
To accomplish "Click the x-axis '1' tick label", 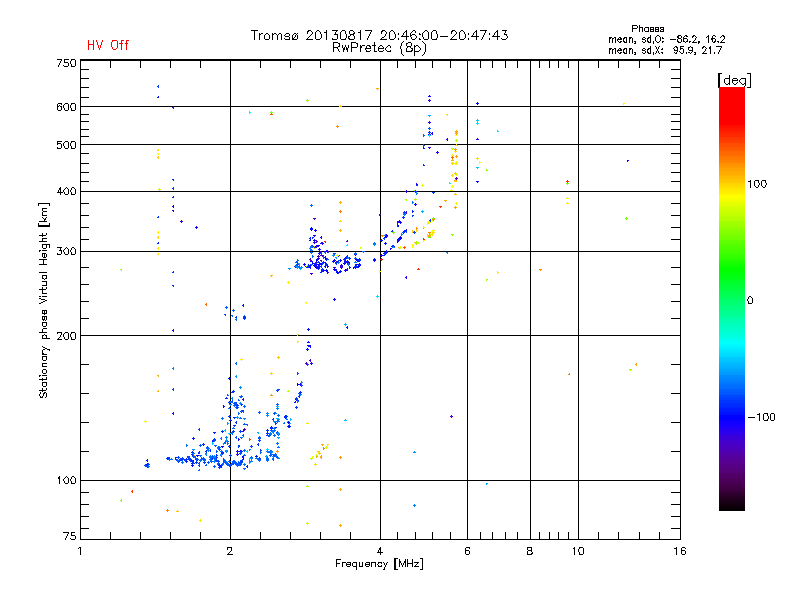I will click(x=80, y=551).
